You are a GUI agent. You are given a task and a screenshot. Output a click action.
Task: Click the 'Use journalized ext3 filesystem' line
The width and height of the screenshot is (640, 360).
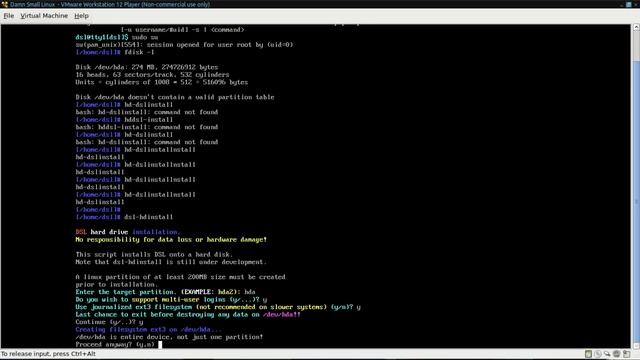(x=218, y=307)
